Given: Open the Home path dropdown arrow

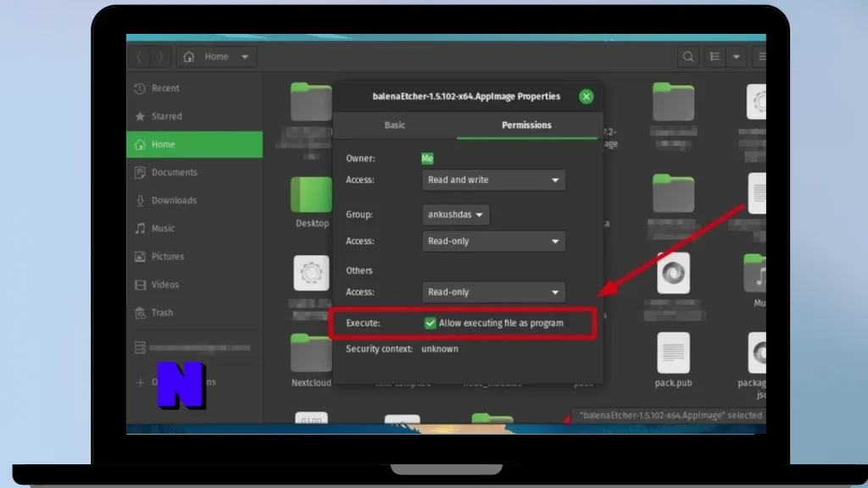Looking at the screenshot, I should click(245, 57).
